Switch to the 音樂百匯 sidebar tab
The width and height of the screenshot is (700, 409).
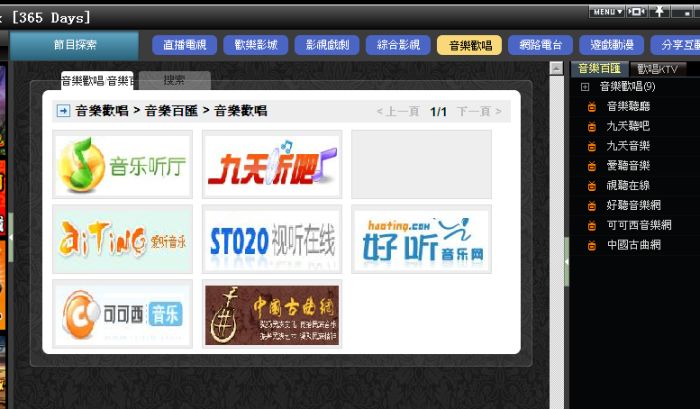[x=600, y=69]
